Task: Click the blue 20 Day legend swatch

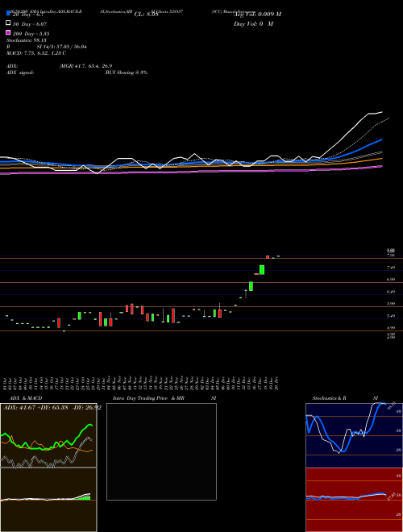Action: coord(8,13)
